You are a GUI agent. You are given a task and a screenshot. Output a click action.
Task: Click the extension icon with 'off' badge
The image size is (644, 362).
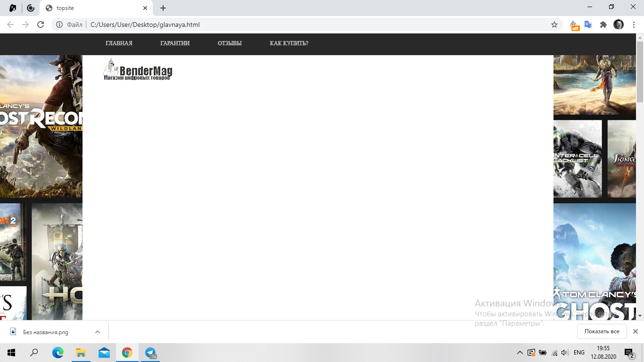(574, 25)
